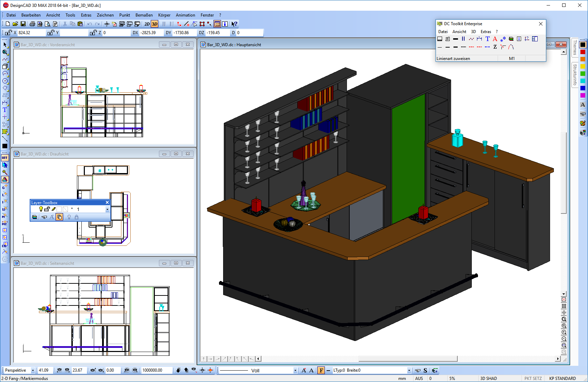Click the view distance field 1000000.00
This screenshot has height=382, width=588.
[156, 370]
